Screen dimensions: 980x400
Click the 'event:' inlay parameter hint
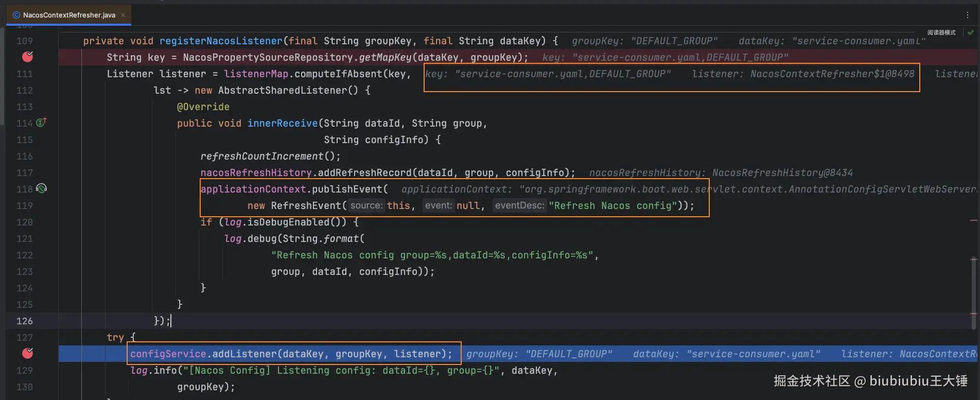(439, 205)
